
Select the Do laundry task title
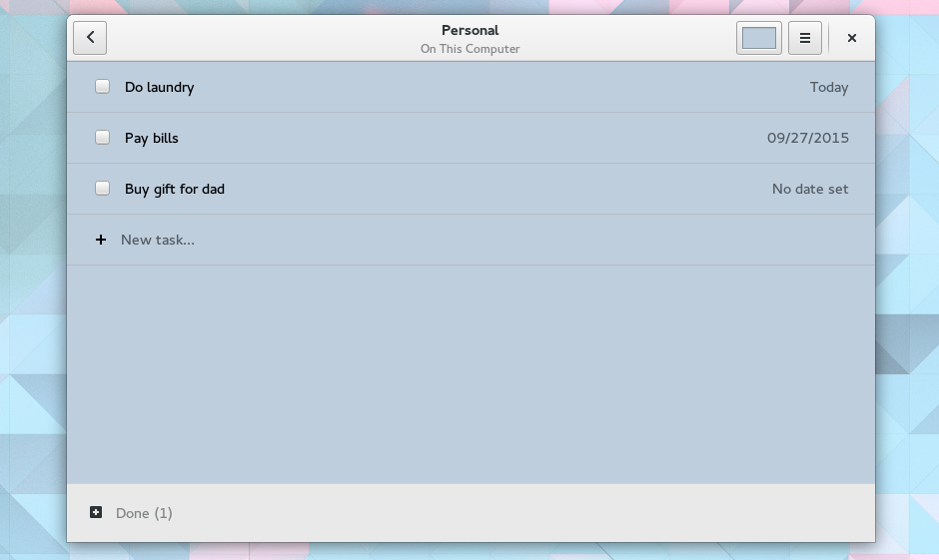coord(159,88)
